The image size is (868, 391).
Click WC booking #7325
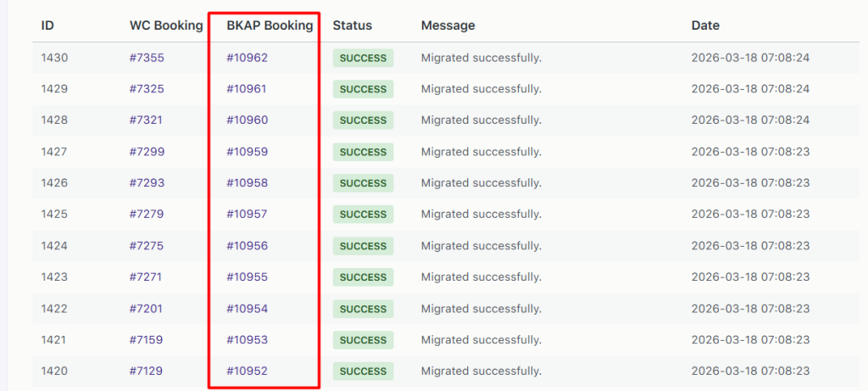tap(147, 89)
